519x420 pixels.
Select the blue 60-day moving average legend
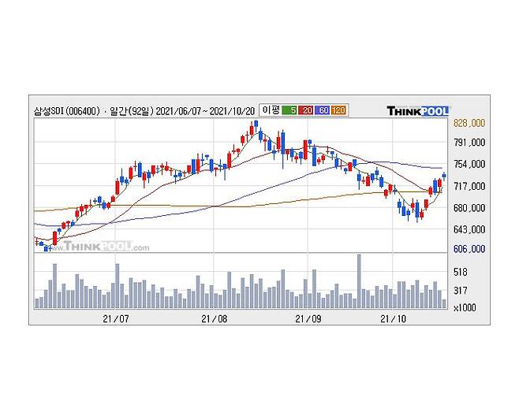pyautogui.click(x=322, y=111)
